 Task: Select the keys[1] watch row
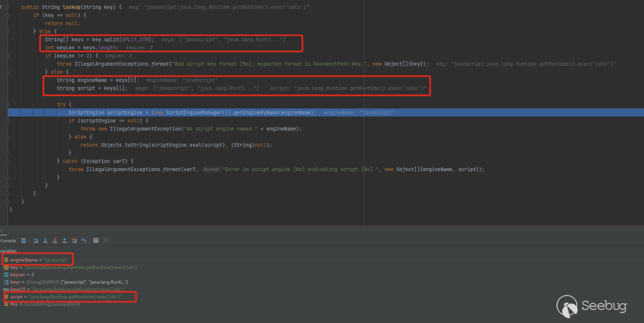point(64,290)
